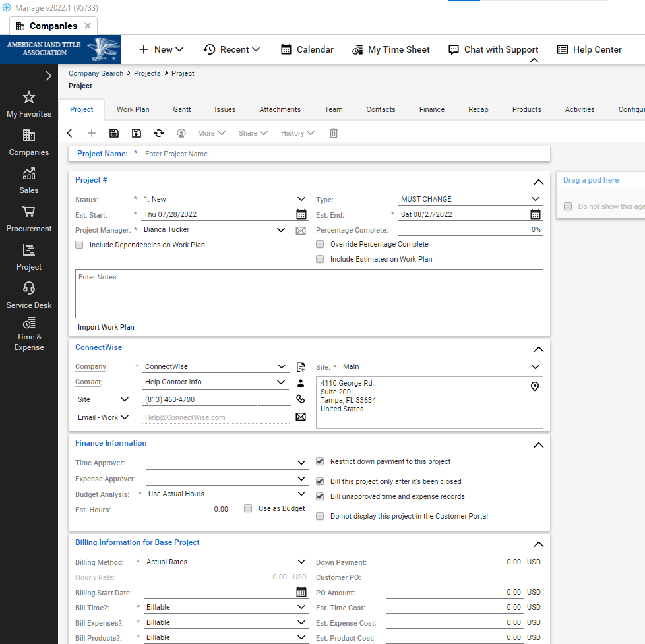This screenshot has width=645, height=644.
Task: Go to Company Search breadcrumb
Action: [x=96, y=73]
